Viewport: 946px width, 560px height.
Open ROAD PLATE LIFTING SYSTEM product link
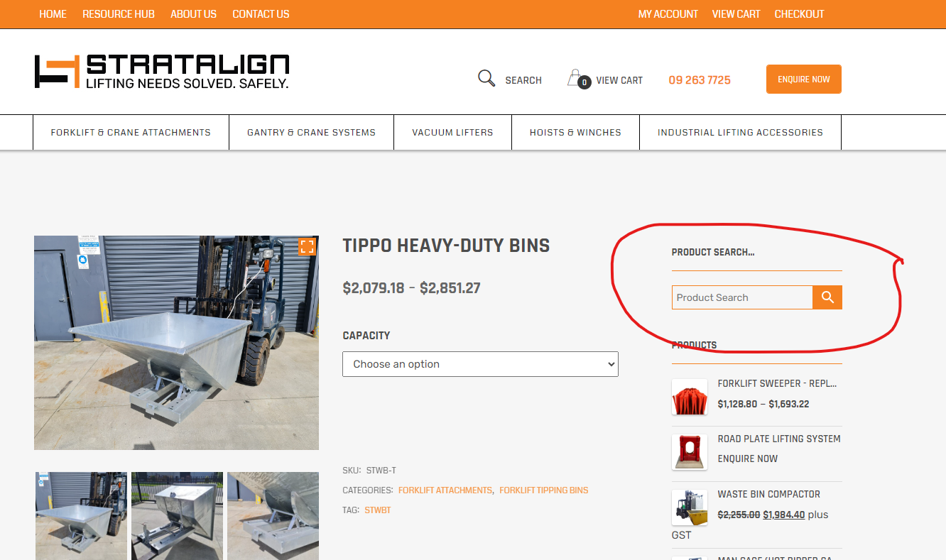779,439
